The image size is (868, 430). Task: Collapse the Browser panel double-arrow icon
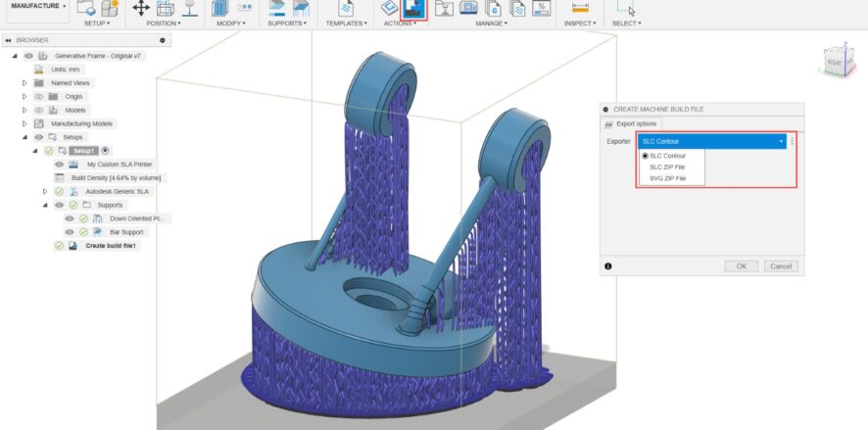click(x=8, y=40)
